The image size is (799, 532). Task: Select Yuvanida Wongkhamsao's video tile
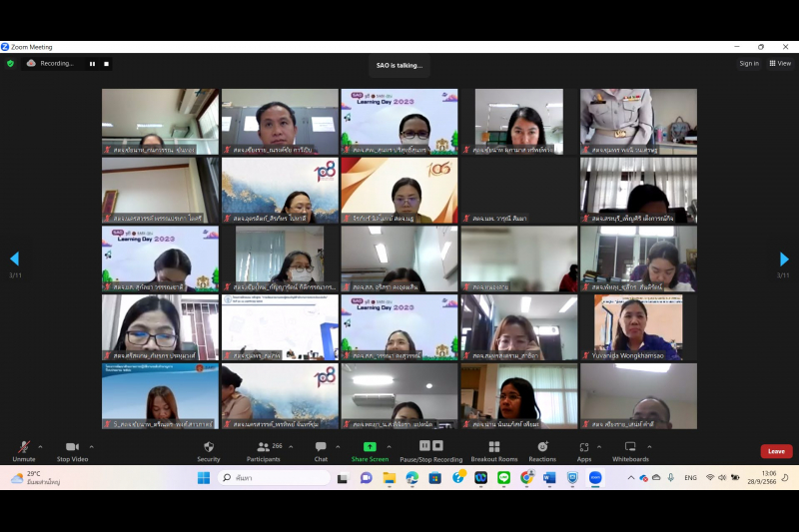(x=638, y=326)
